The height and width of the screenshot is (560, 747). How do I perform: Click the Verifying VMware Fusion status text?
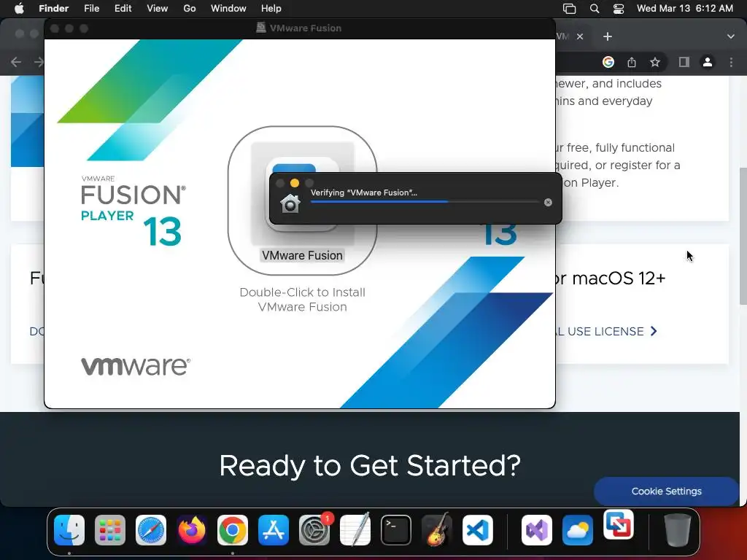(x=364, y=192)
